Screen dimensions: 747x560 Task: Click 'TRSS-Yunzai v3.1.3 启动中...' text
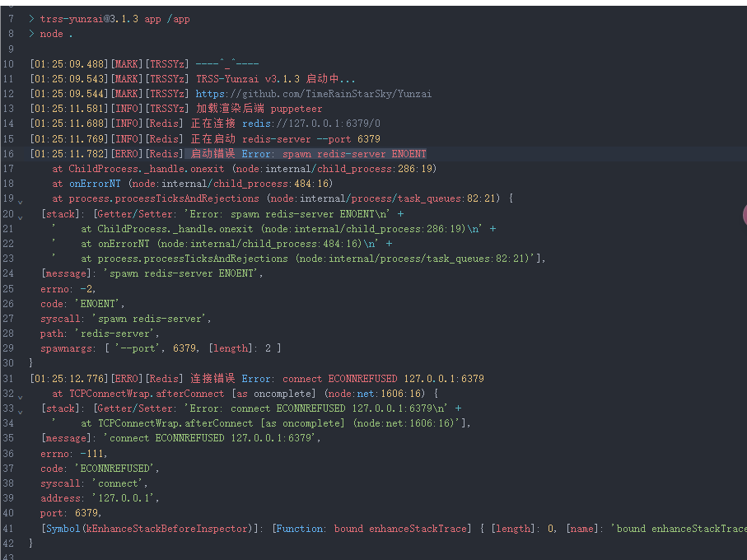click(275, 78)
